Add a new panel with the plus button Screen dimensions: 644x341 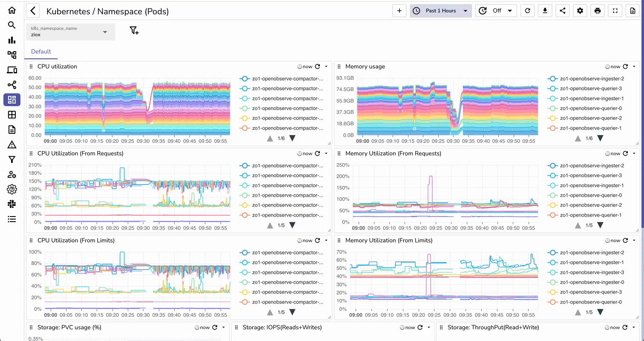[x=399, y=11]
